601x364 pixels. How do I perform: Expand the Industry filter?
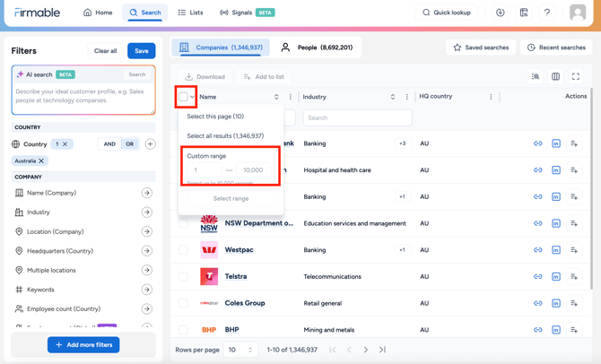click(147, 212)
